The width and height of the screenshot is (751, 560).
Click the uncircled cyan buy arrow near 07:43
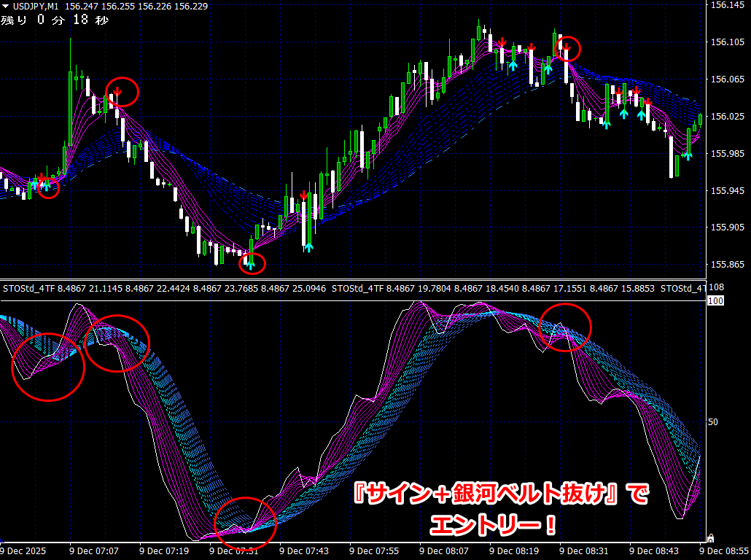tap(308, 247)
